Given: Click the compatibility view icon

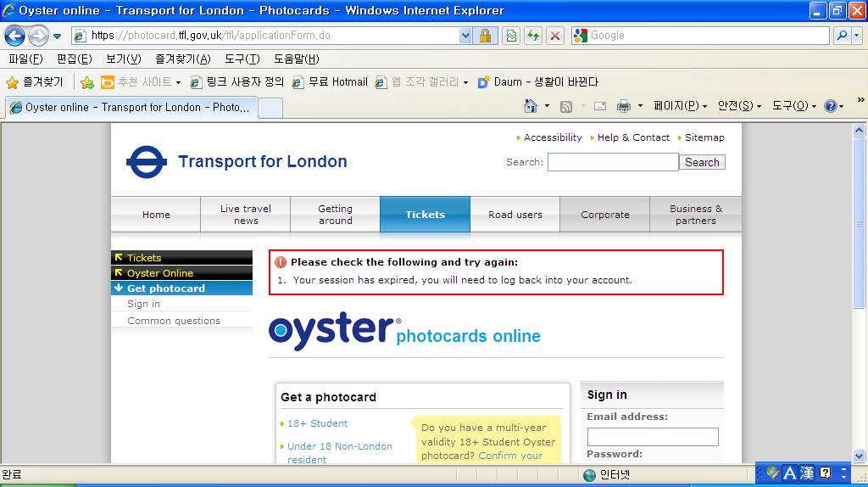Looking at the screenshot, I should pyautogui.click(x=511, y=36).
